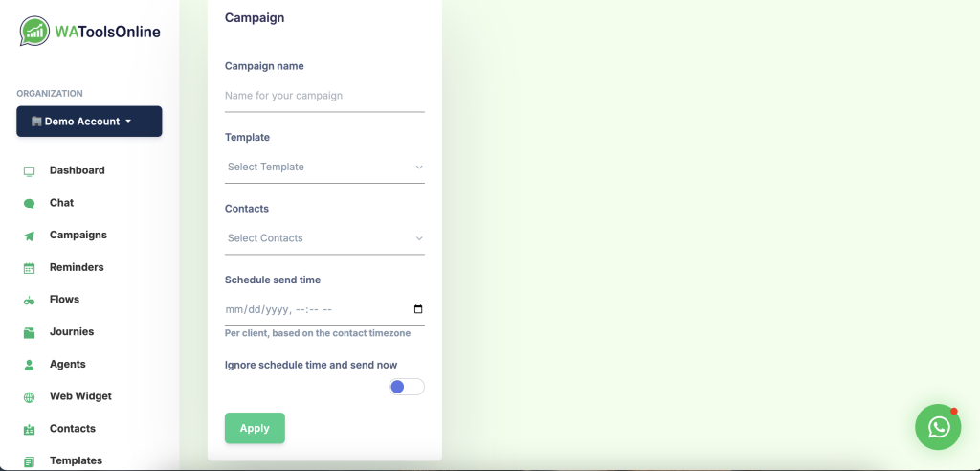Open Templates in sidebar menu
The height and width of the screenshot is (471, 980).
click(x=76, y=460)
